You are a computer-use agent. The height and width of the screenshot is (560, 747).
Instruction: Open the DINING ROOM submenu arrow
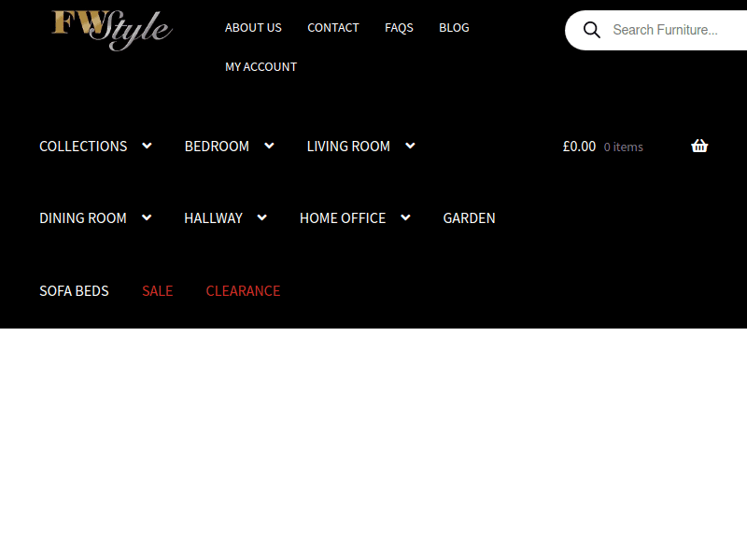tap(147, 217)
